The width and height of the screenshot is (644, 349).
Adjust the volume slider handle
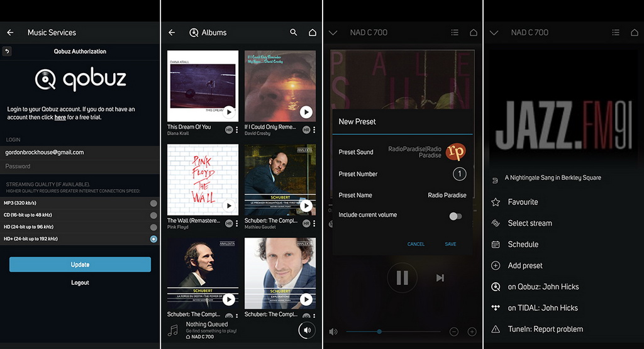point(379,331)
